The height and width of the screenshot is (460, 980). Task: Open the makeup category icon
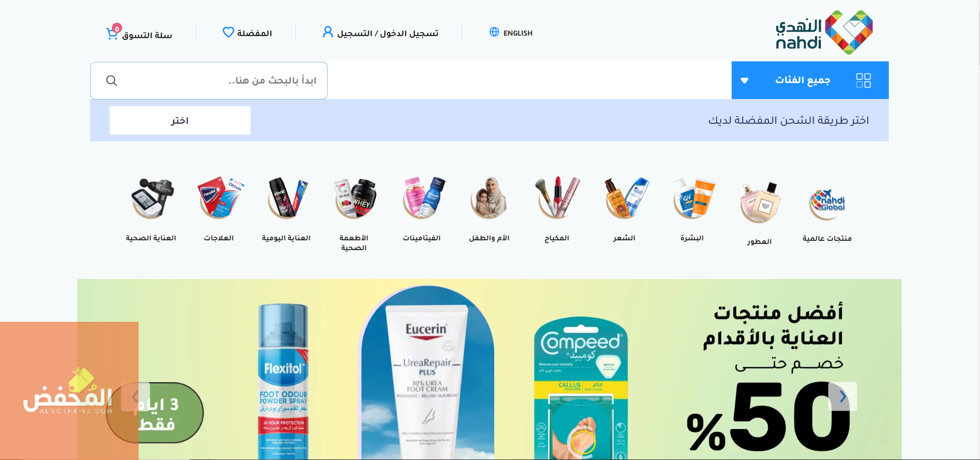pos(557,198)
